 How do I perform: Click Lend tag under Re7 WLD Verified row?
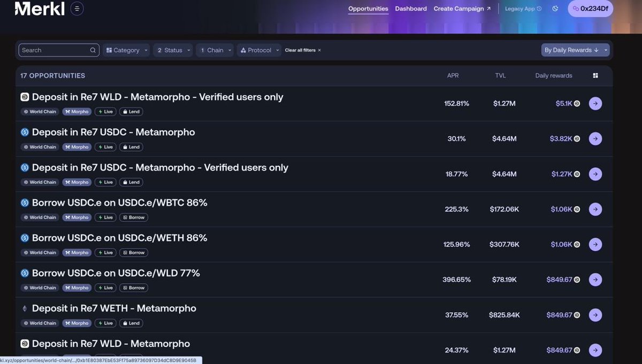point(131,112)
